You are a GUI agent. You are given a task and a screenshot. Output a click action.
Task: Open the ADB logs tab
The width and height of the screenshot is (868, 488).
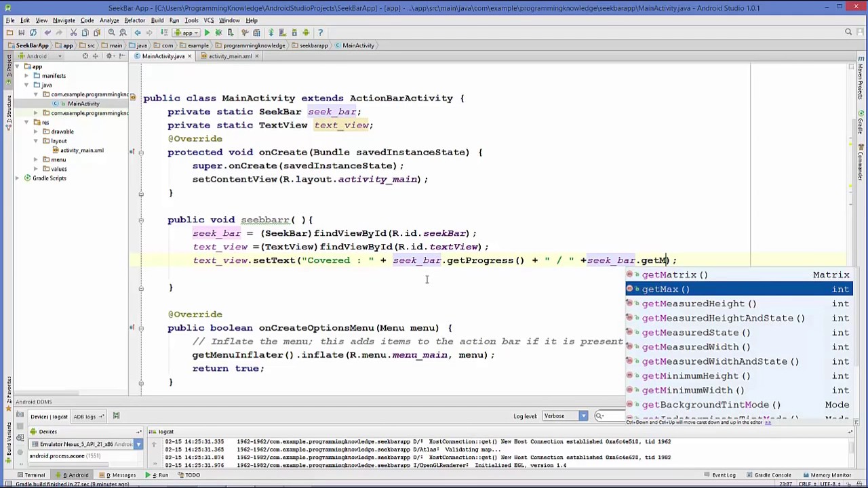click(x=89, y=417)
